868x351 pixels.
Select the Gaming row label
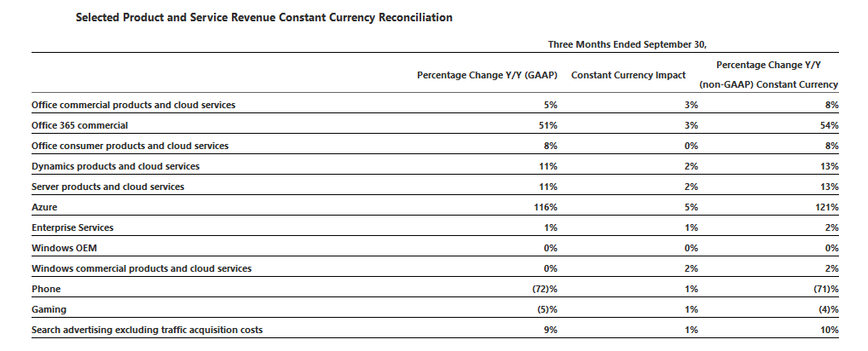tap(49, 309)
